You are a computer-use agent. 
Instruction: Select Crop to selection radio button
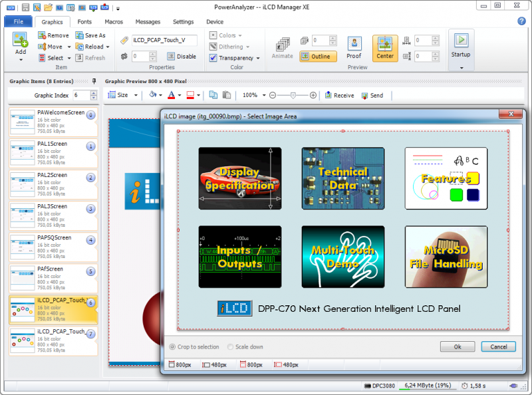pos(172,347)
